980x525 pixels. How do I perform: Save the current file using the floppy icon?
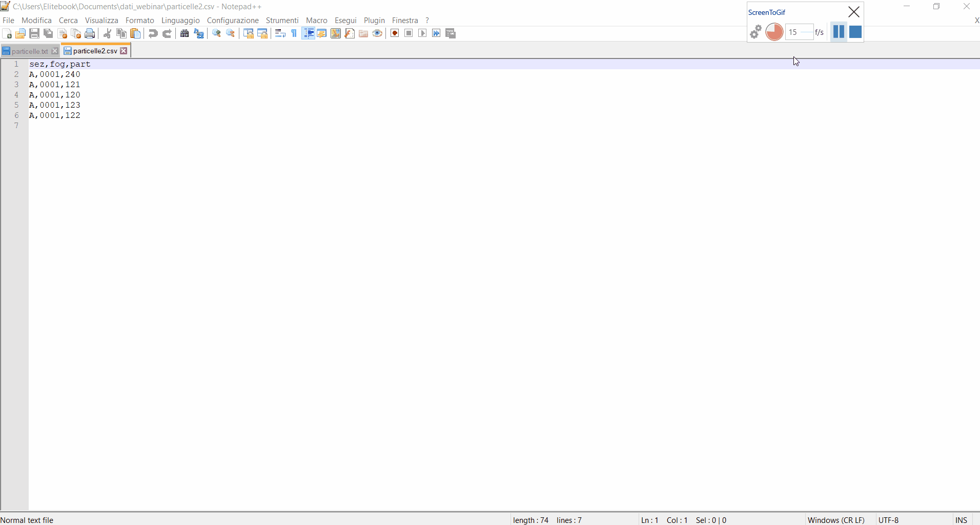coord(34,33)
